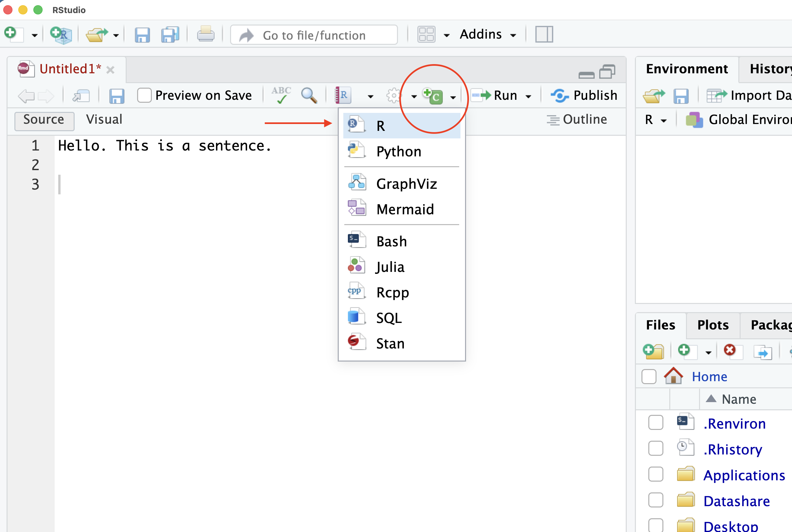The image size is (792, 532).
Task: Insert an R code chunk
Action: pos(402,126)
